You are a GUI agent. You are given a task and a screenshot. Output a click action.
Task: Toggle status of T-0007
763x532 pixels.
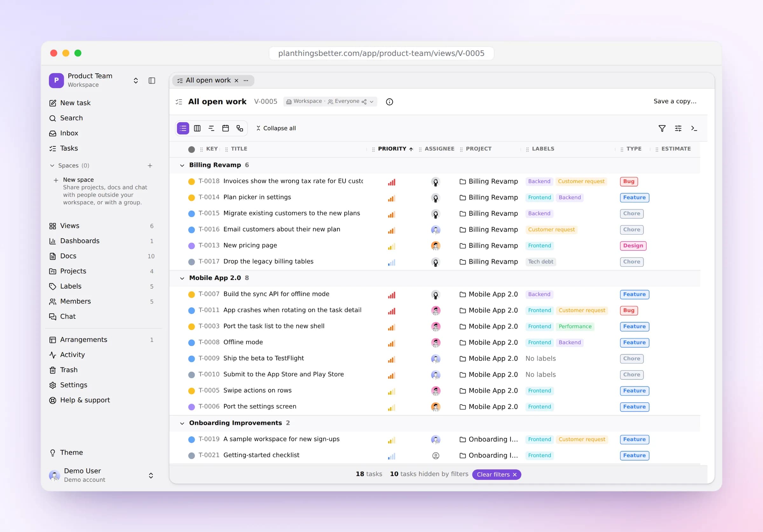point(191,294)
